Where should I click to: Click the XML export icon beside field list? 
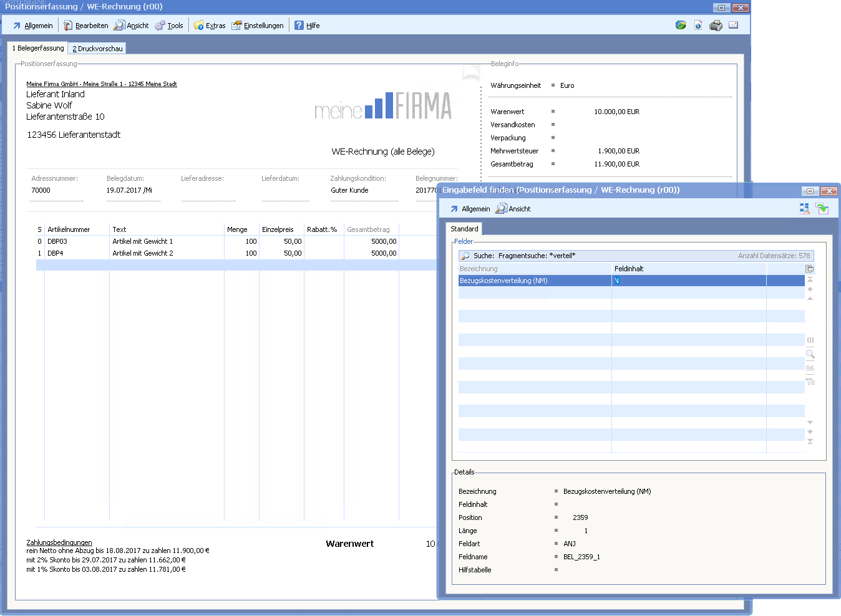(810, 368)
